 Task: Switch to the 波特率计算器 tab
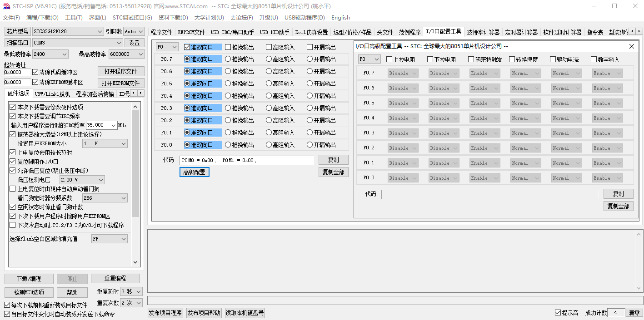(x=483, y=32)
